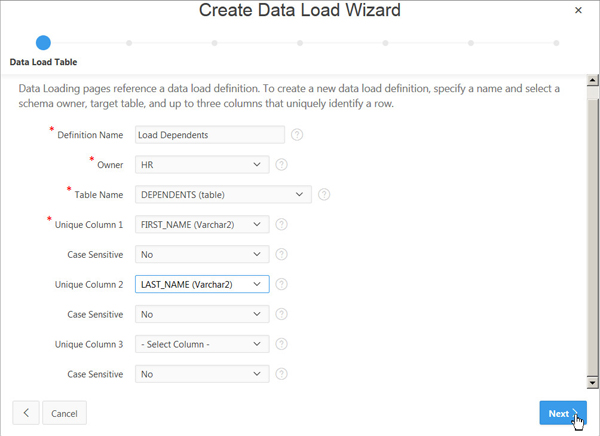Click the scrollbar down arrow

click(592, 382)
